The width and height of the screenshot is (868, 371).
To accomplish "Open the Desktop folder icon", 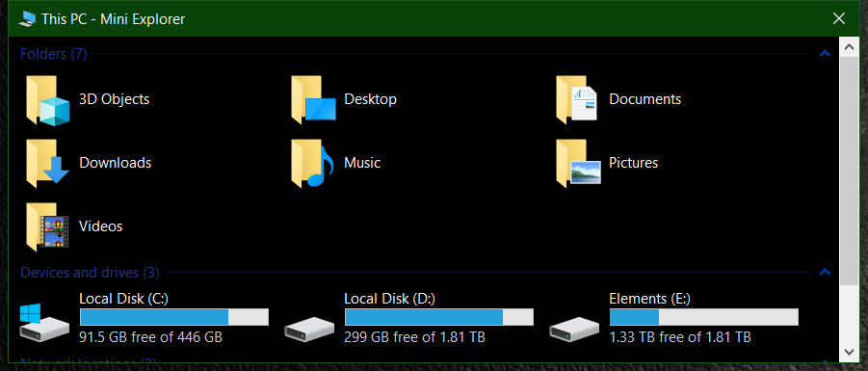I will tap(313, 100).
